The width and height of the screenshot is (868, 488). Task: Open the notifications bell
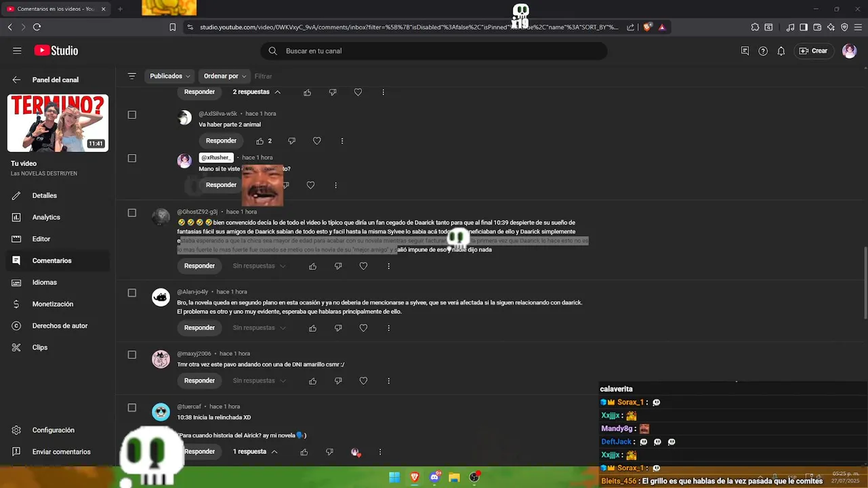tap(781, 51)
